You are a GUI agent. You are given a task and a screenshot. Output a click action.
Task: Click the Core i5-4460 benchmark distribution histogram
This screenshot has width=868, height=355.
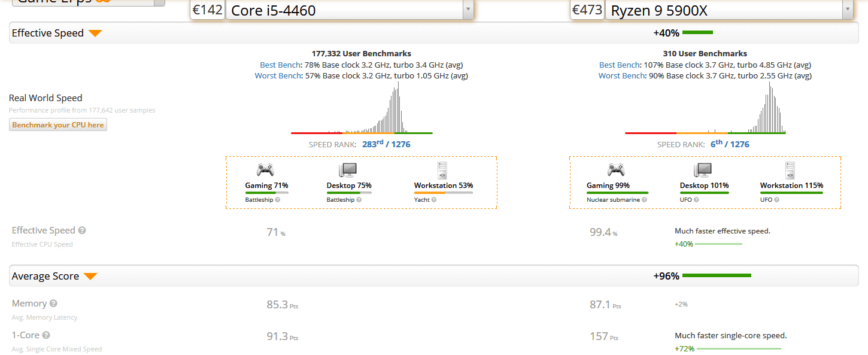362,108
